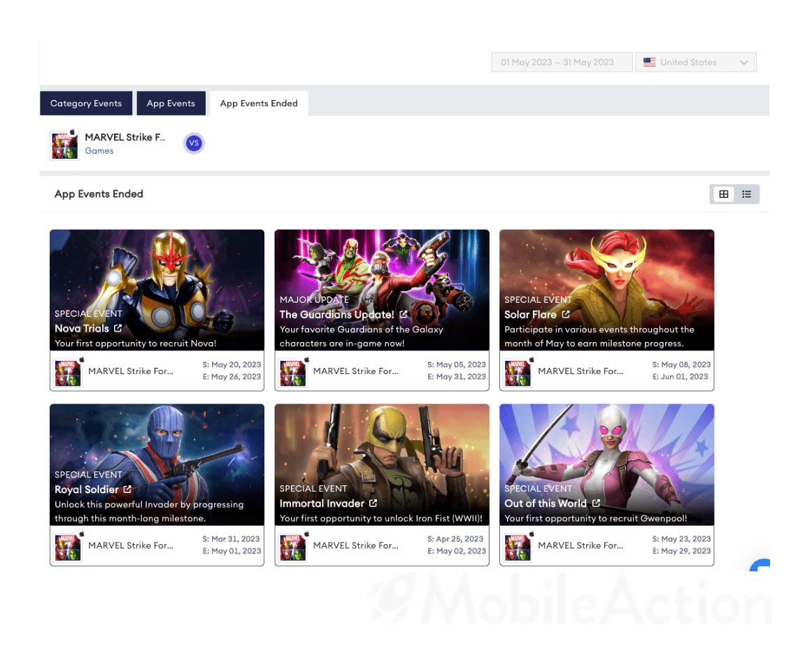Click the 'S: May 05, 2023' start date
812x665 pixels.
(456, 364)
